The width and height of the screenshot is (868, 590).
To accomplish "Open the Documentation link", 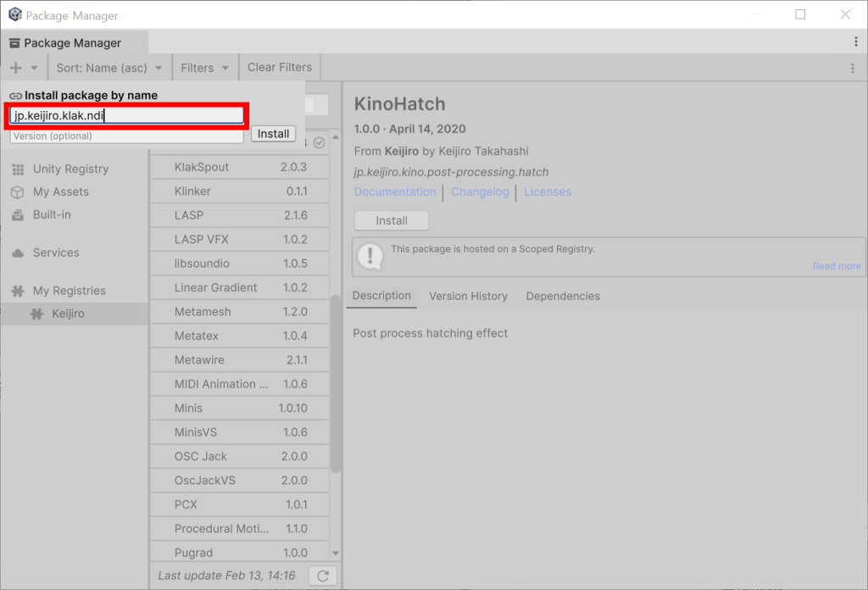I will pyautogui.click(x=395, y=192).
